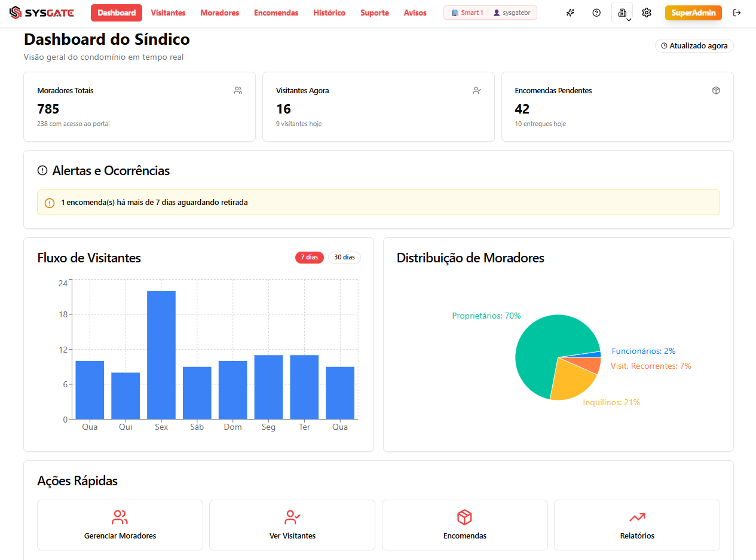Click the user-check icon in Visitantes Agora card
Viewport: 756px width, 560px height.
tap(477, 91)
